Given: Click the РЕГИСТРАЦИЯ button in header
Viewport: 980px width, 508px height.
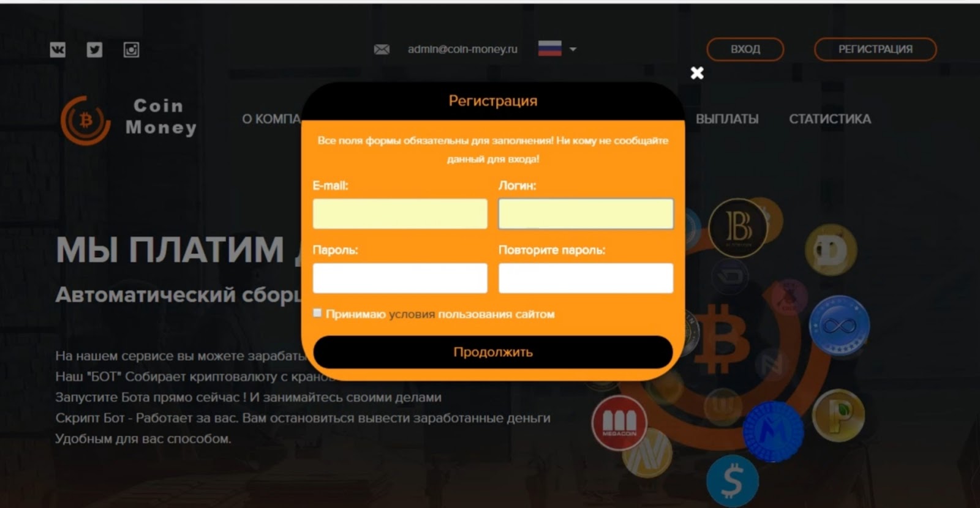Looking at the screenshot, I should click(875, 49).
